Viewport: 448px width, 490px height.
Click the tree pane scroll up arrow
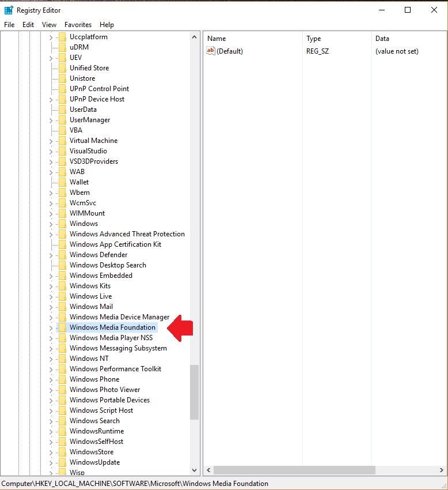coord(194,37)
